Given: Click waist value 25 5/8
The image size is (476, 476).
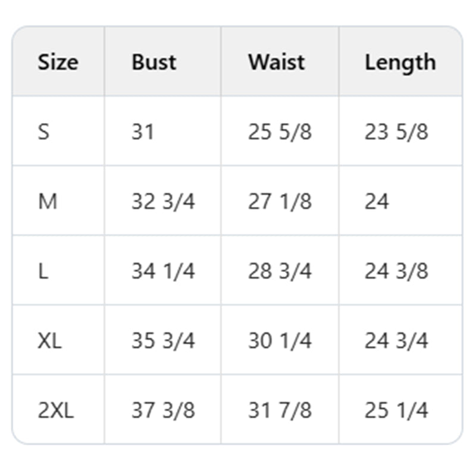Looking at the screenshot, I should (x=280, y=131).
